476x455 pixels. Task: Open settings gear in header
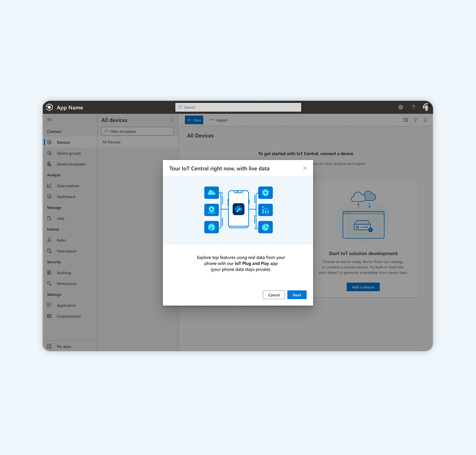pos(401,107)
